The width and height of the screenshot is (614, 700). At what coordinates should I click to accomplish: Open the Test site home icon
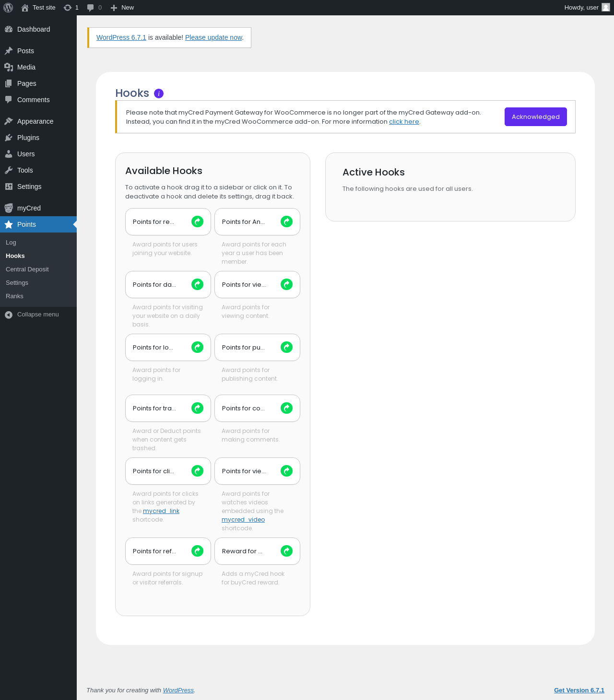pos(25,8)
